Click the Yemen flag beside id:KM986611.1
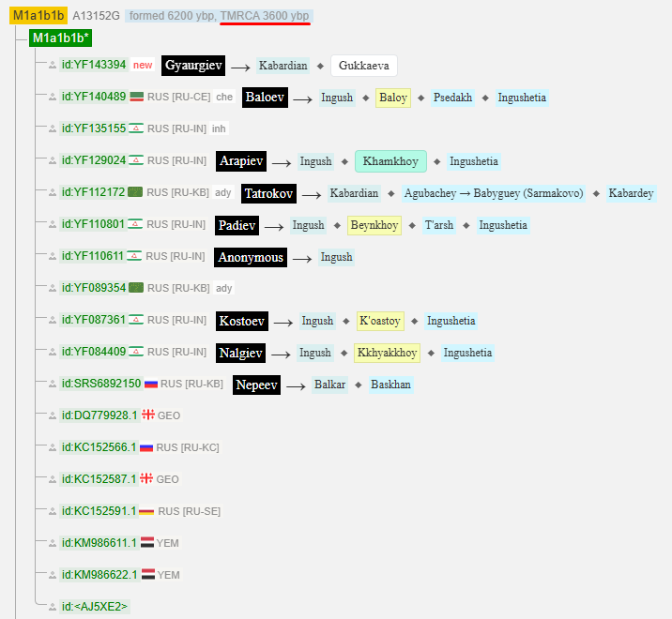The height and width of the screenshot is (619, 672). (x=146, y=543)
